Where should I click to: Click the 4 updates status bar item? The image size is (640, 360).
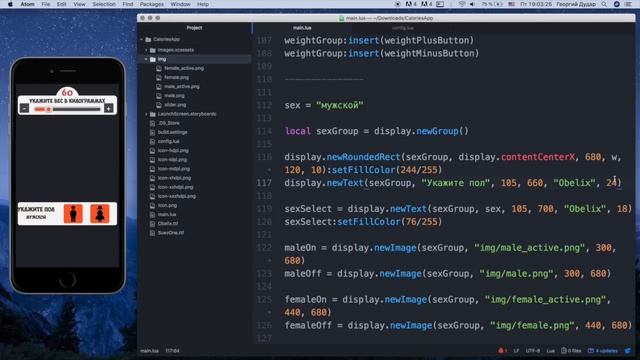click(603, 351)
